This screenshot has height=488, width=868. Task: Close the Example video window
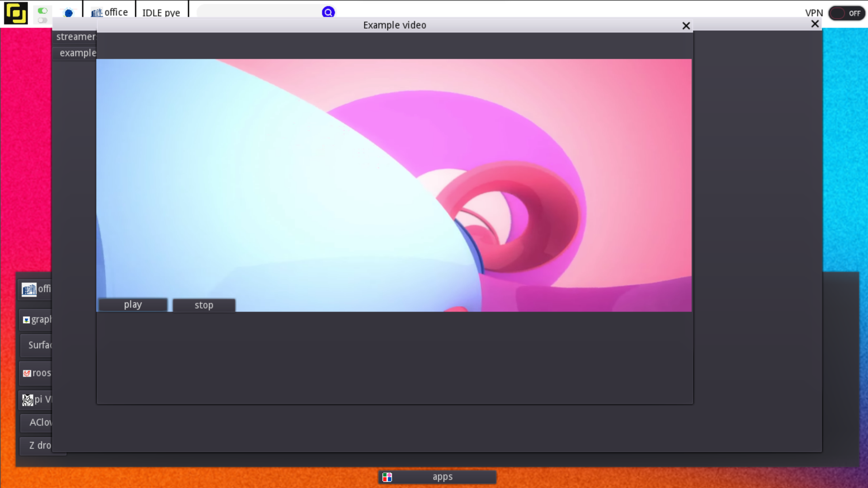click(x=686, y=26)
